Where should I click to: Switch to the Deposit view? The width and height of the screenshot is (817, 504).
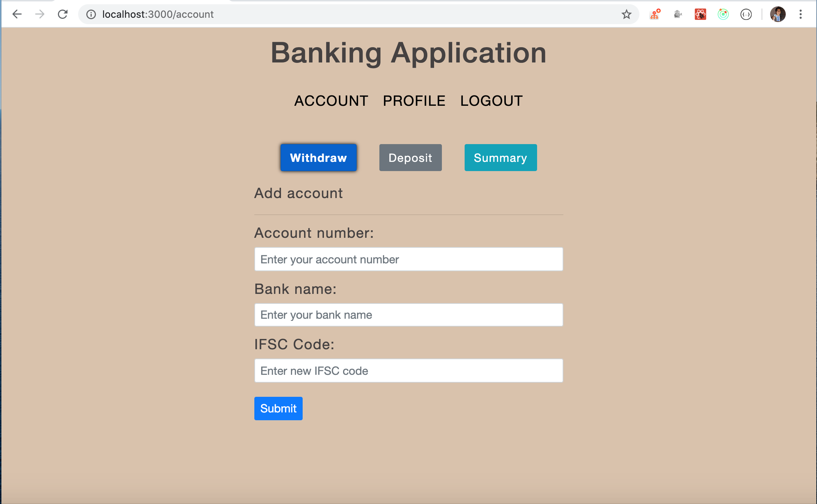coord(410,158)
